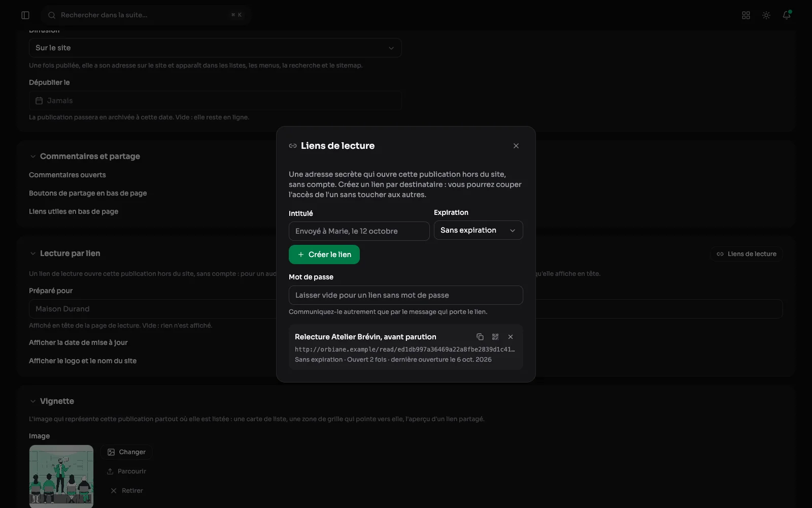Click the Afficher le logo et le nom du site label

[83, 361]
